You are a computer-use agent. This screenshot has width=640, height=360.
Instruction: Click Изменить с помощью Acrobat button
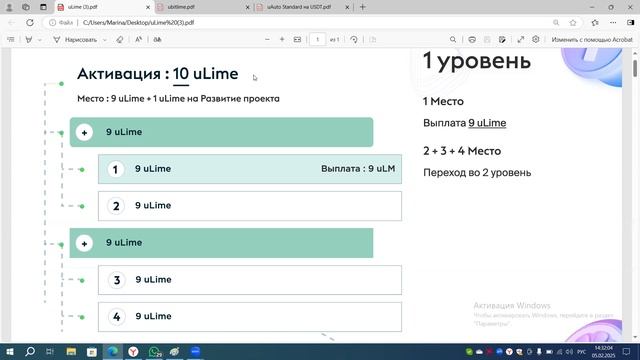592,40
